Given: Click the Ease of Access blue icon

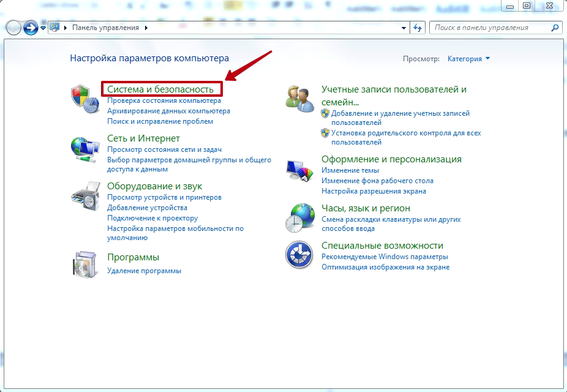Looking at the screenshot, I should [x=300, y=254].
